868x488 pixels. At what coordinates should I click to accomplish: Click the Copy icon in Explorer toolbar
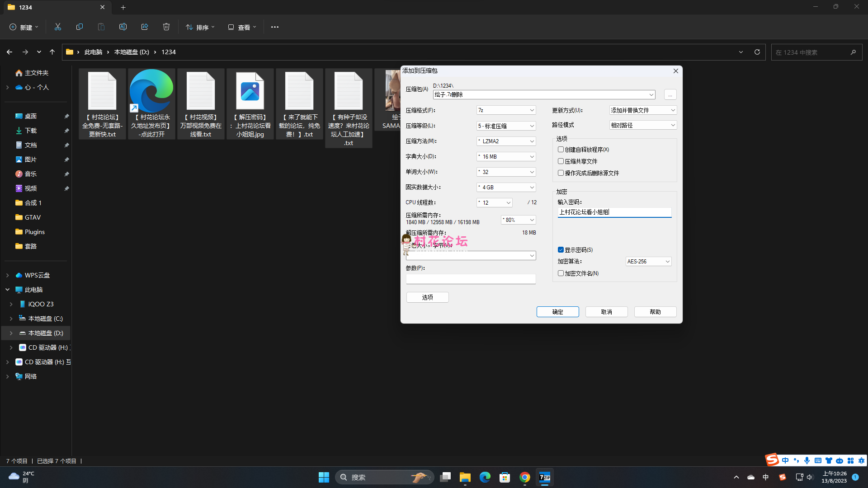click(80, 27)
